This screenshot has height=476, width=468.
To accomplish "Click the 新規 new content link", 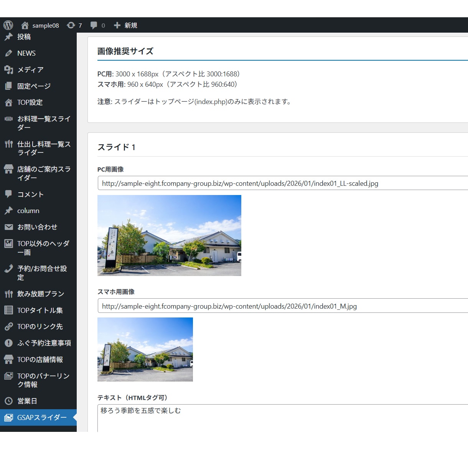I will (131, 25).
